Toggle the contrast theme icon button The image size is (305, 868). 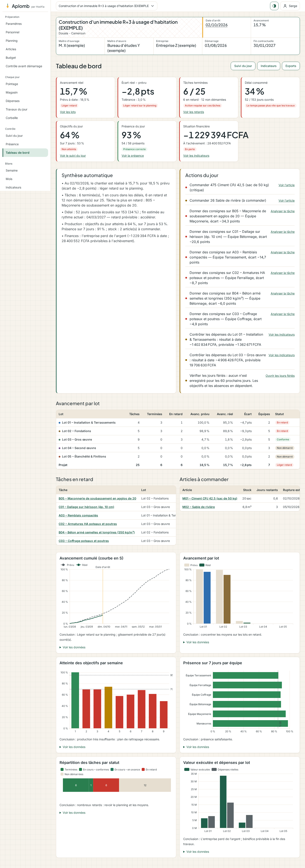click(274, 6)
